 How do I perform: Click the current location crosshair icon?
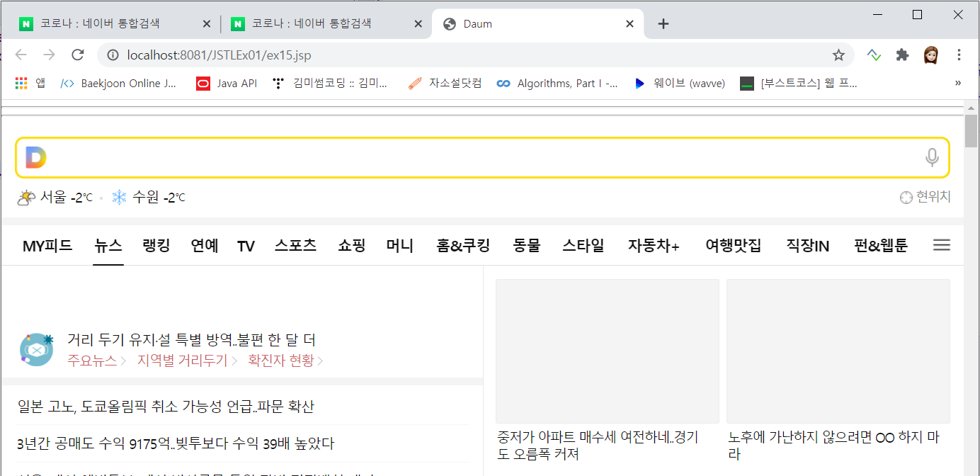(x=906, y=198)
